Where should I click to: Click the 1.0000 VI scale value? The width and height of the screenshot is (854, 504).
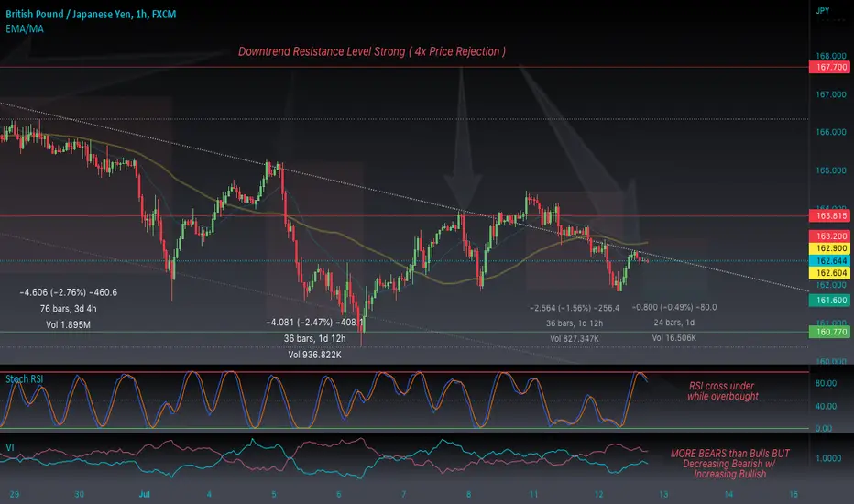click(x=827, y=458)
